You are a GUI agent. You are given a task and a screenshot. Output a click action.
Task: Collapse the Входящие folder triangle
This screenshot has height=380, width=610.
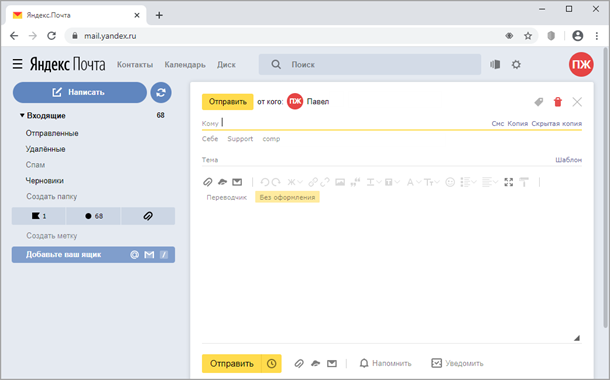pyautogui.click(x=22, y=116)
